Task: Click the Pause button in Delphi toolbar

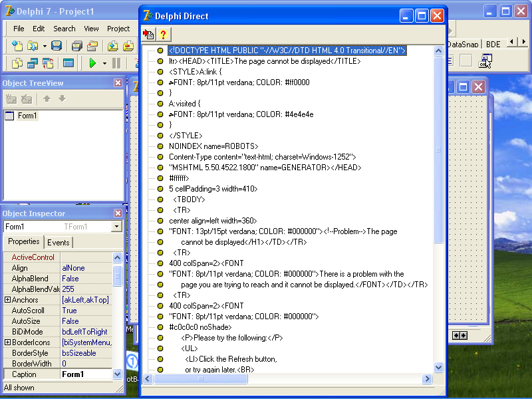Action: pyautogui.click(x=116, y=63)
